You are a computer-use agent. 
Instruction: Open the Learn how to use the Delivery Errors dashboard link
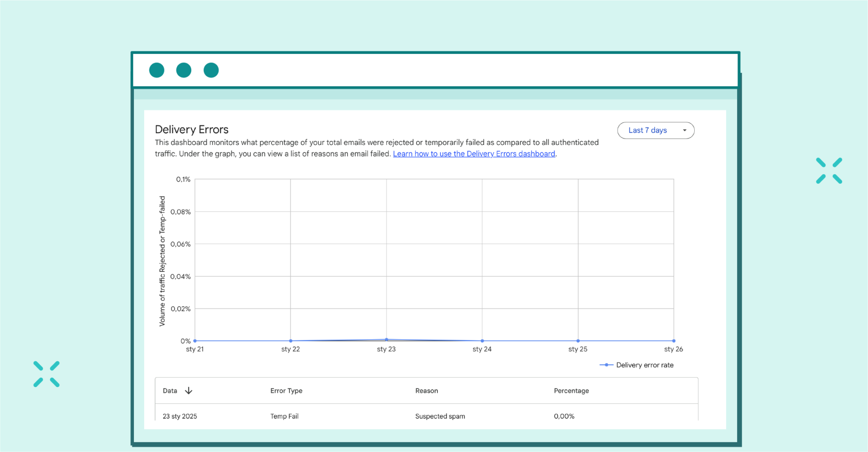pyautogui.click(x=474, y=153)
